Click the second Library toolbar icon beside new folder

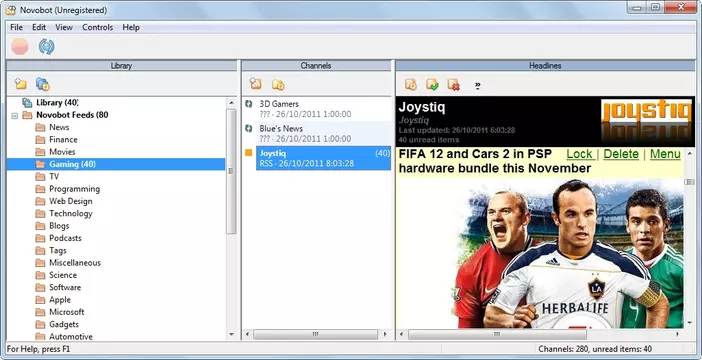[x=43, y=84]
